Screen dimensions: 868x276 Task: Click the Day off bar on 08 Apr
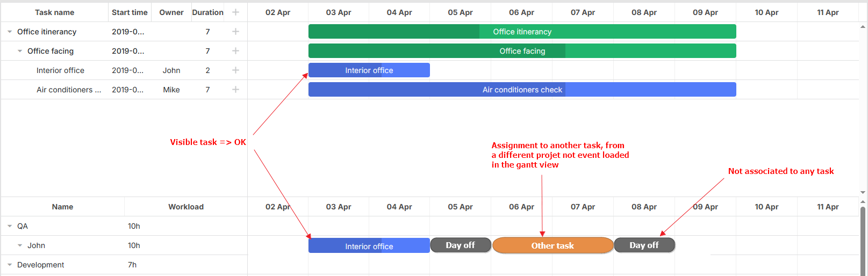click(644, 245)
